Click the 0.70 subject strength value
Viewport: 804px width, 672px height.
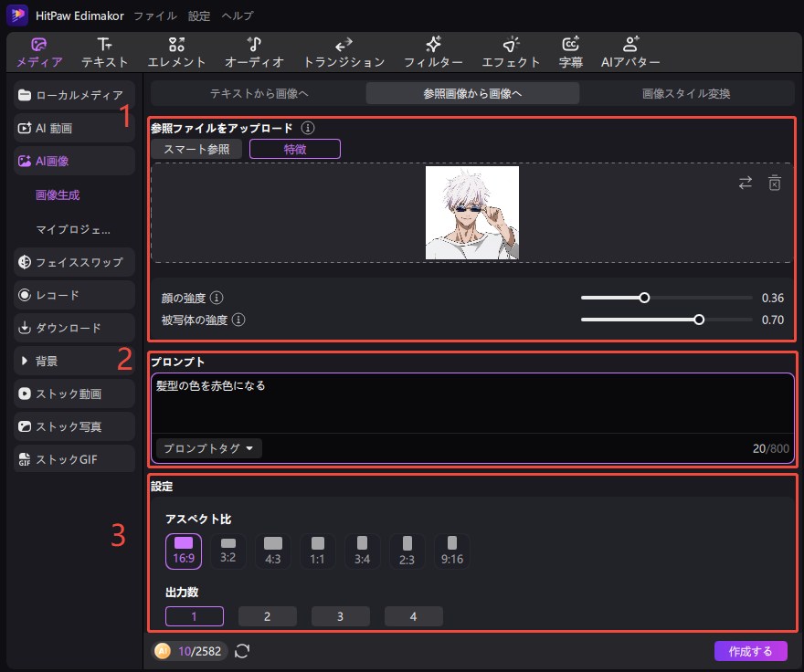pos(772,320)
